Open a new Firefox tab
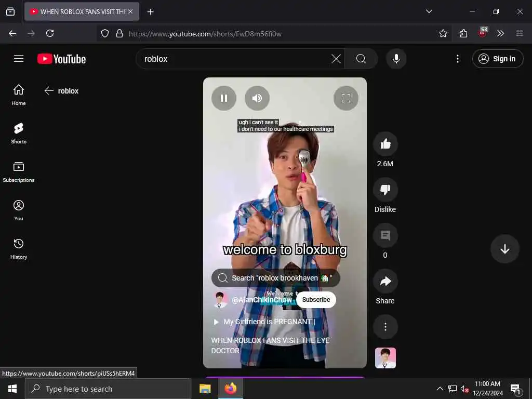The width and height of the screenshot is (532, 399). 150,12
